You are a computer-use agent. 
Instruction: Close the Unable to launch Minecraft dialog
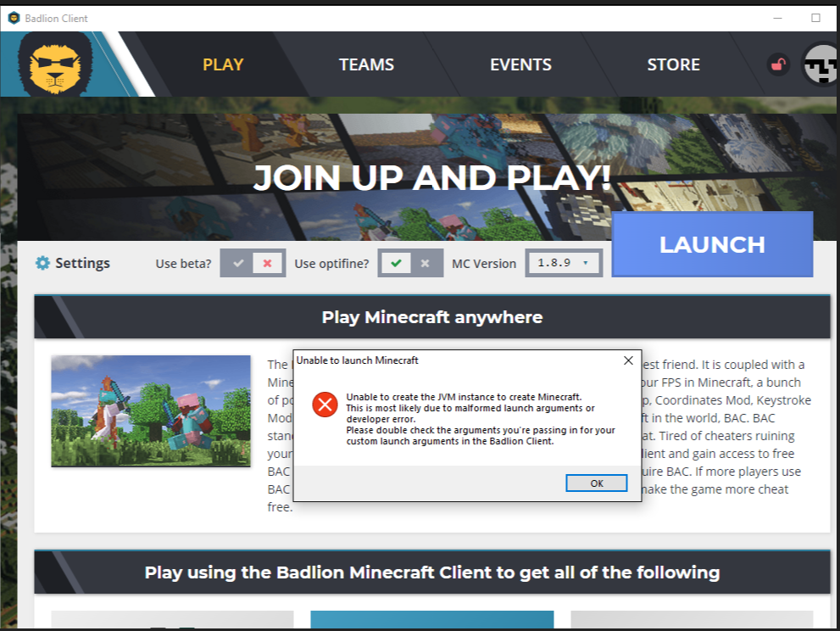[628, 360]
